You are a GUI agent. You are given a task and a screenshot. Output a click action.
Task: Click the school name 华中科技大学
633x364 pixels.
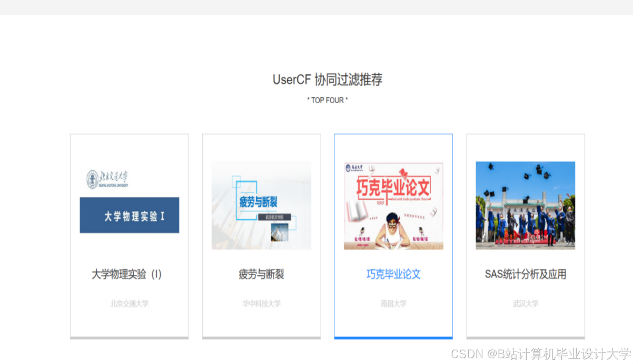tap(261, 304)
